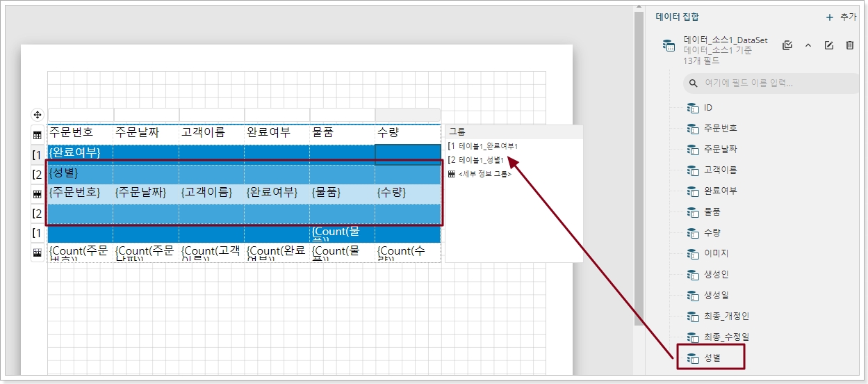Edit the 데이터_소스1_DataSet dataset
The height and width of the screenshot is (384, 868).
point(828,45)
